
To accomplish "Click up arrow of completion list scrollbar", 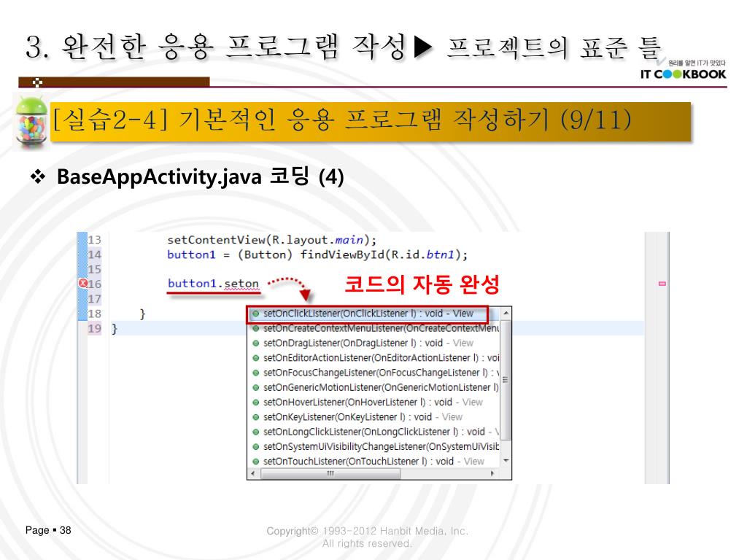I will tap(506, 313).
